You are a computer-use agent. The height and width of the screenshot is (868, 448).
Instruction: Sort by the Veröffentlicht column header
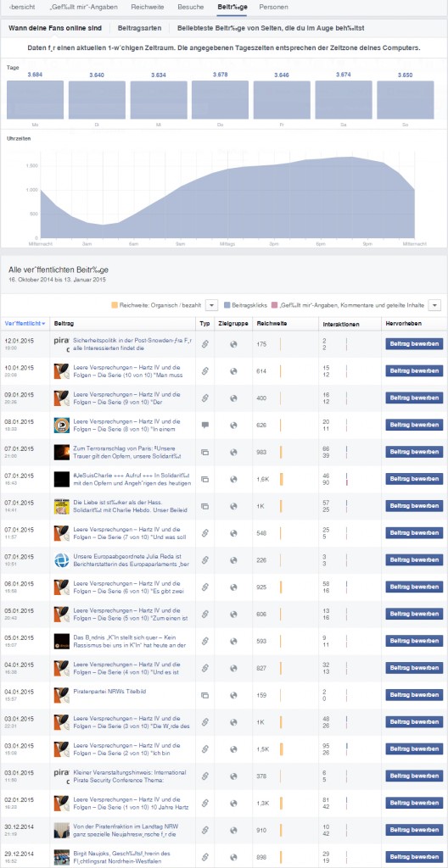click(25, 323)
